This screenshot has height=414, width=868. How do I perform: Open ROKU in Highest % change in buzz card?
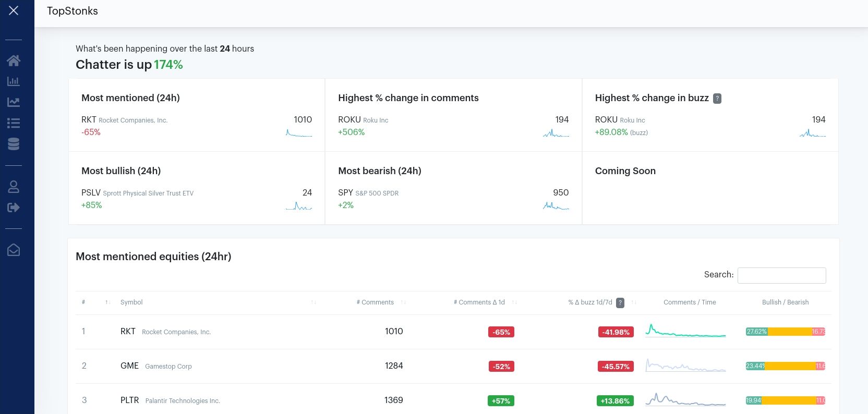(x=606, y=120)
